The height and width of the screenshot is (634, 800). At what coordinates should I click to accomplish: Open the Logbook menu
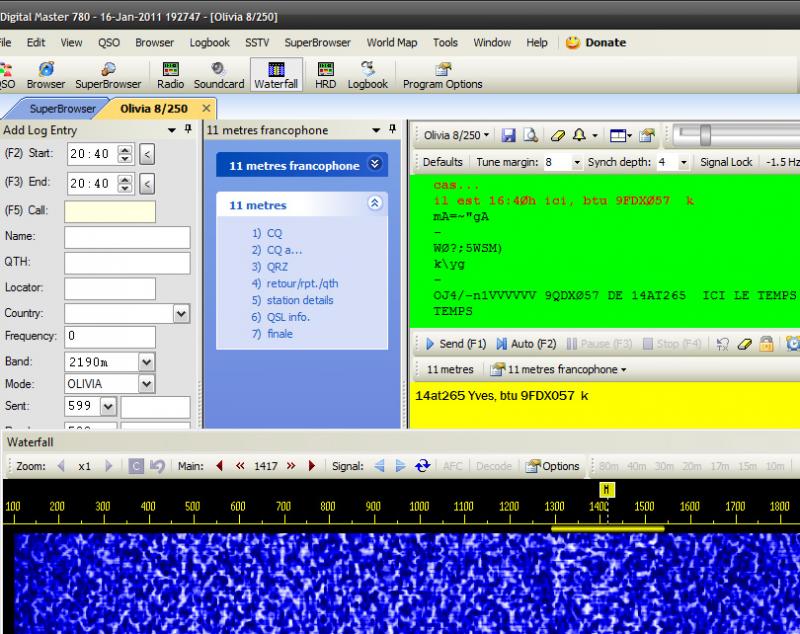click(x=209, y=43)
